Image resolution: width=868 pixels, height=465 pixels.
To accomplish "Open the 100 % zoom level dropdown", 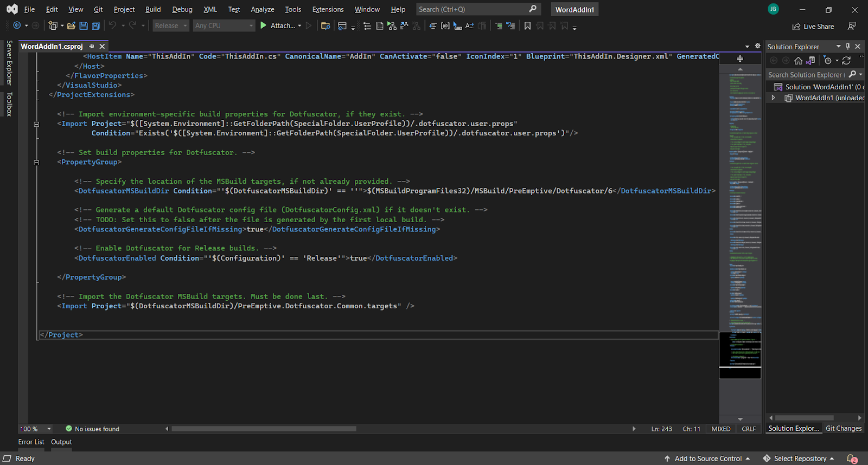I will [49, 429].
